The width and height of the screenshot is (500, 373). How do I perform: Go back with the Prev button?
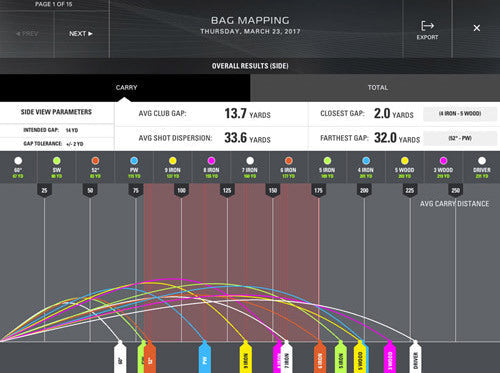click(x=27, y=34)
